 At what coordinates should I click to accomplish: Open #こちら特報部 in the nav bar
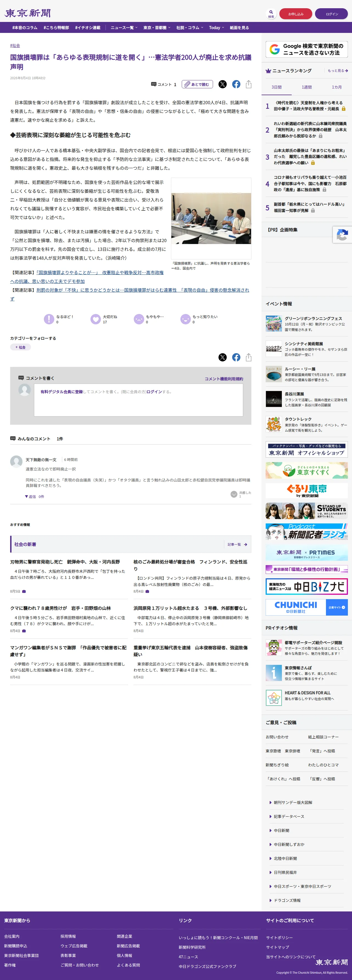(56, 27)
